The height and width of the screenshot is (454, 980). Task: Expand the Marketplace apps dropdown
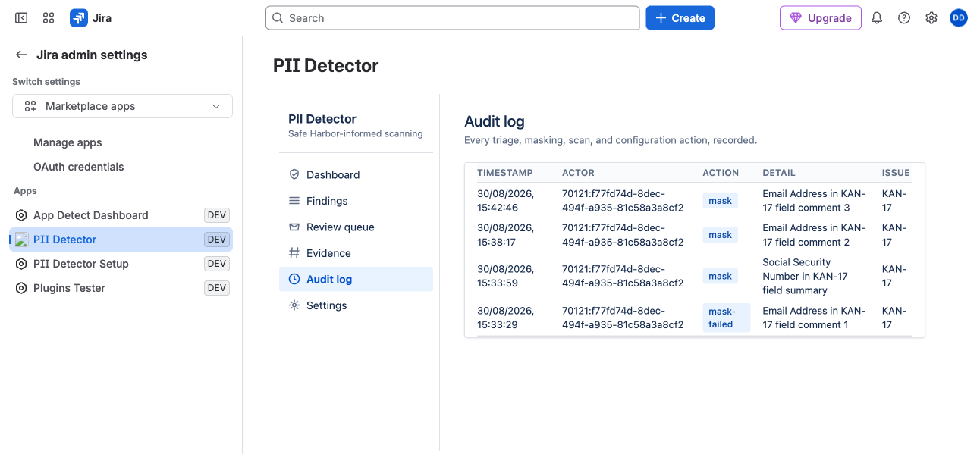pos(122,106)
